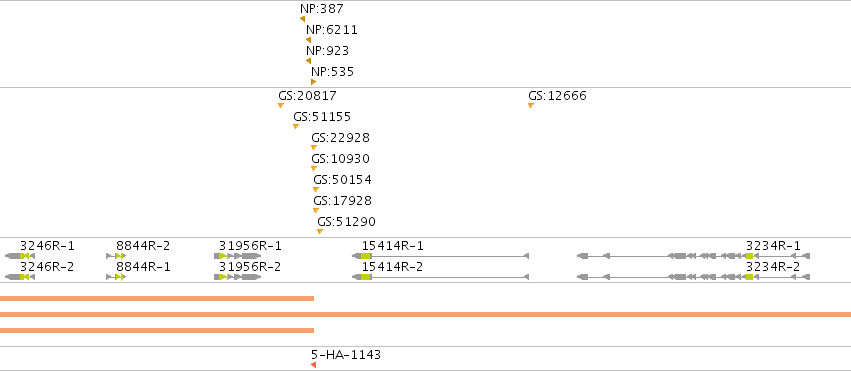Click the GS:12666 label text
The height and width of the screenshot is (371, 851).
tap(557, 96)
